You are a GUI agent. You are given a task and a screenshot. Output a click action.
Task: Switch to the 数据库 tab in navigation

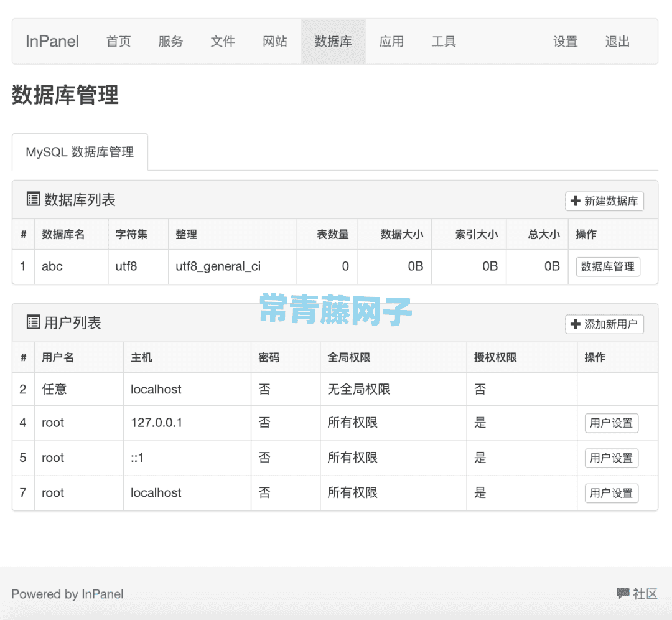[x=334, y=41]
